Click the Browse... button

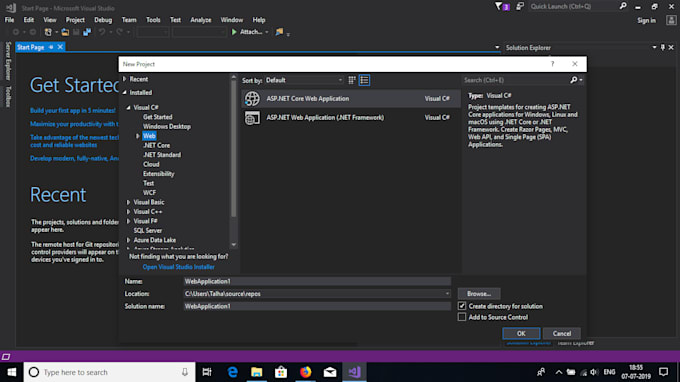(479, 294)
